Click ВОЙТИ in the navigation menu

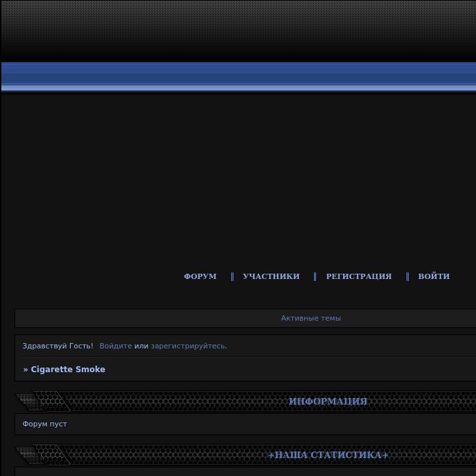pos(434,276)
